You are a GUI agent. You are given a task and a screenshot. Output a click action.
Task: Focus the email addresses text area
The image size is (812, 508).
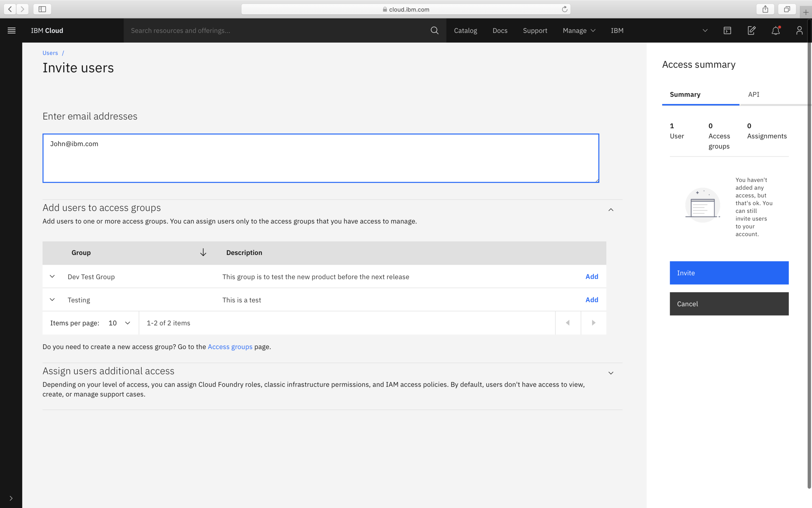(x=321, y=158)
